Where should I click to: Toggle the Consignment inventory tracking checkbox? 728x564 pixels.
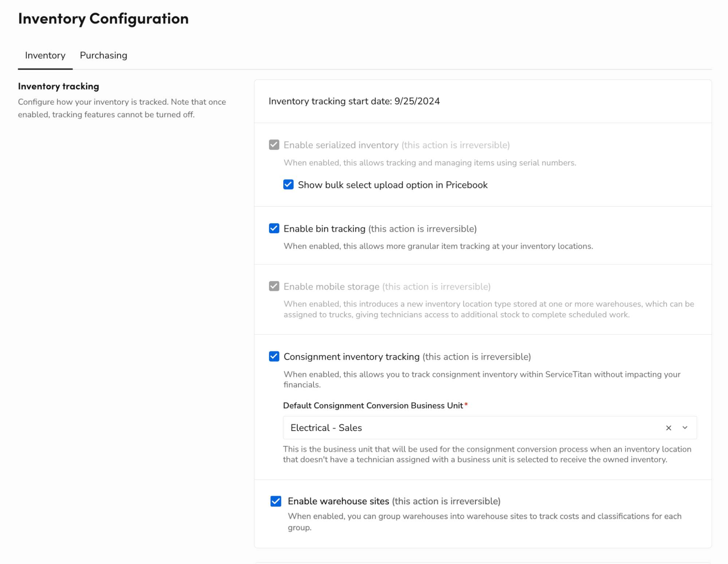tap(274, 356)
